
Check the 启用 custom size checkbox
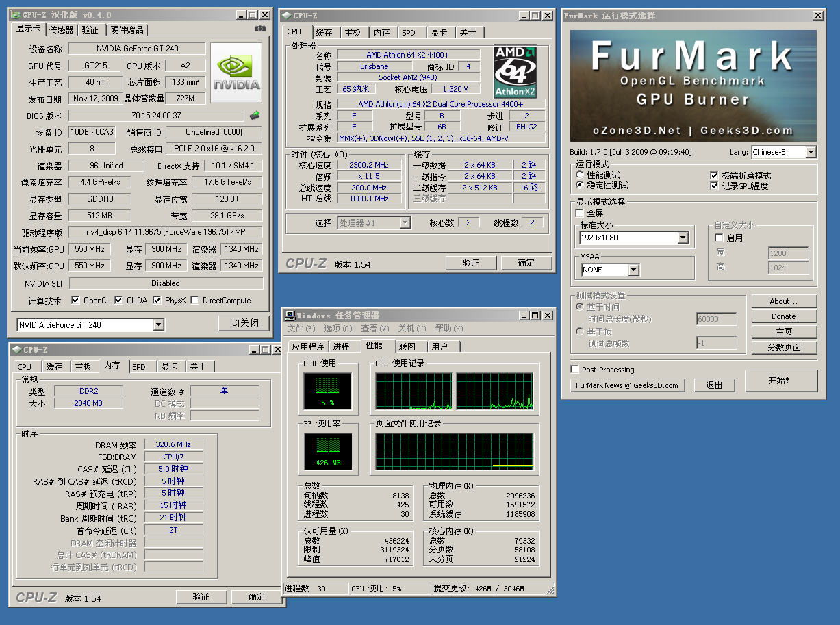tap(719, 238)
